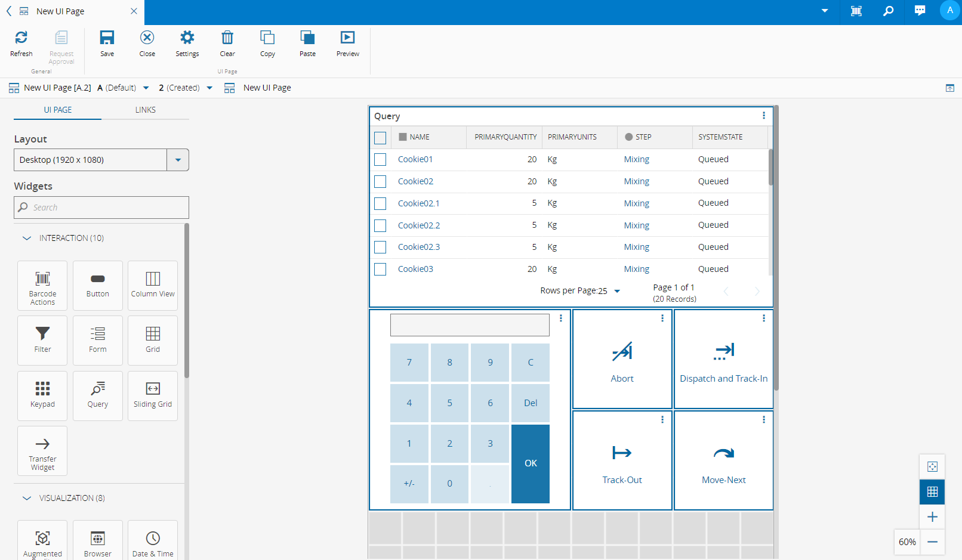This screenshot has height=560, width=962.
Task: Click the Clear trash icon
Action: (x=227, y=38)
